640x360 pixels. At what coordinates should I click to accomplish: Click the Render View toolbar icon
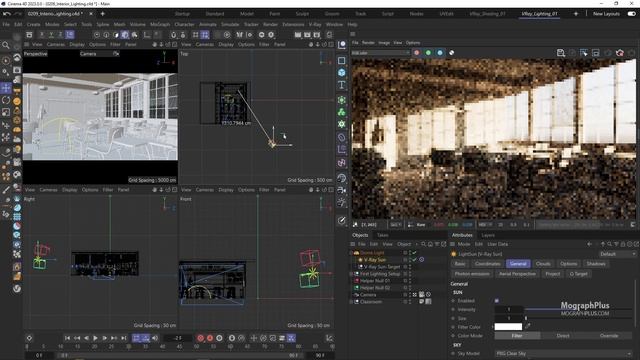coord(298,35)
